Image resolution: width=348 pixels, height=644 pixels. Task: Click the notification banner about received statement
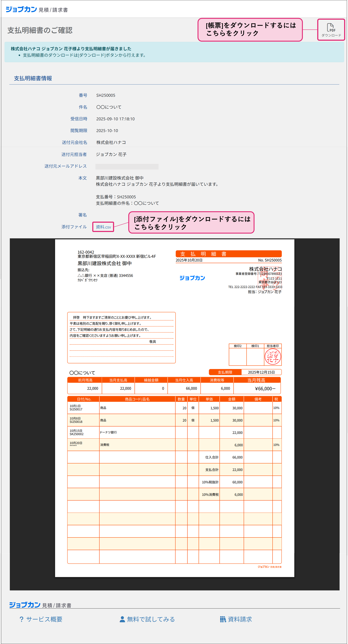(x=174, y=52)
